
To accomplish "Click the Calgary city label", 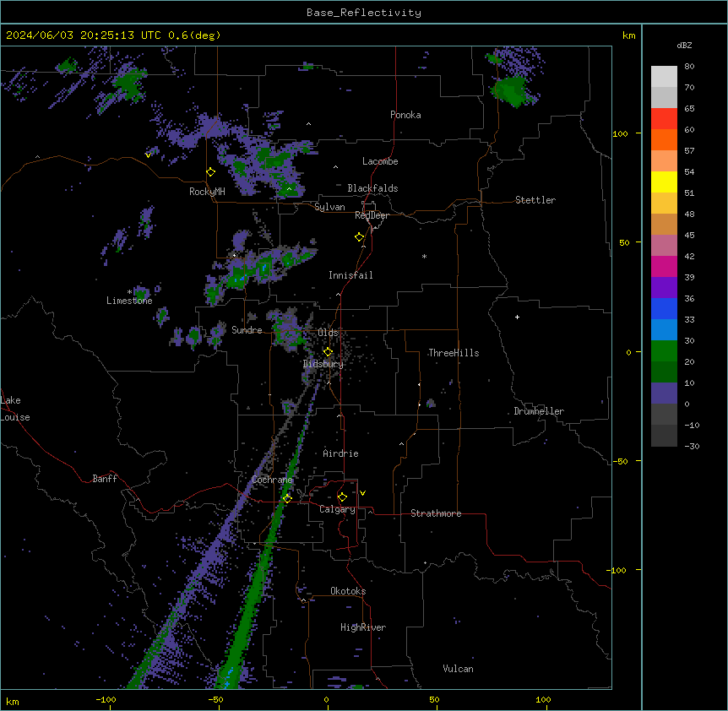I will pyautogui.click(x=337, y=509).
